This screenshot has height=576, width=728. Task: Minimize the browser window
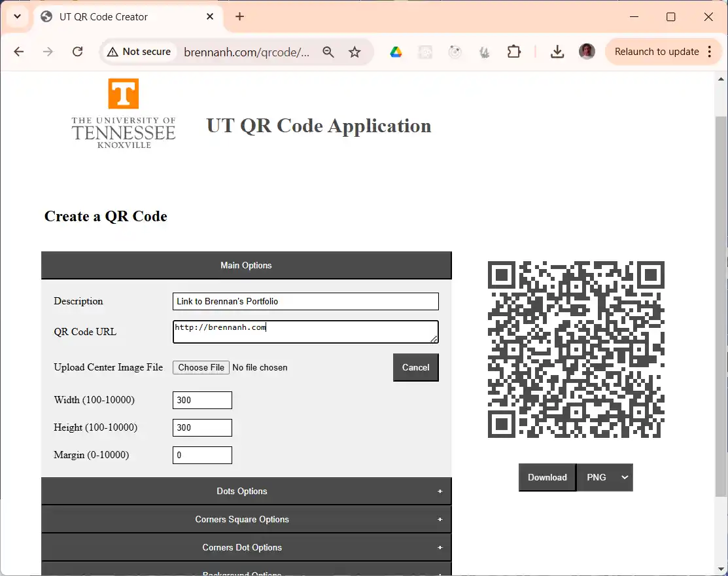pos(634,17)
